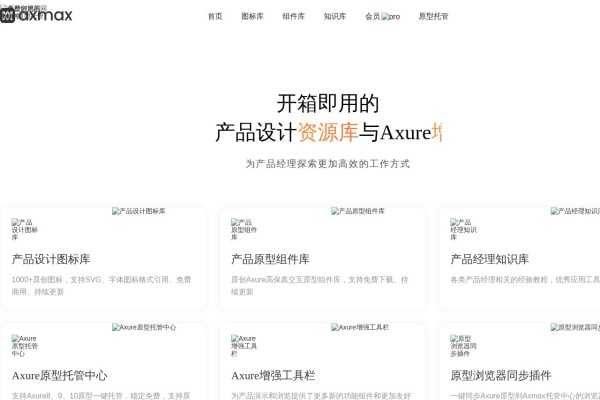Screen dimensions: 600x400
Task: Open the 产品设计图标库 card title
Action: (x=51, y=259)
